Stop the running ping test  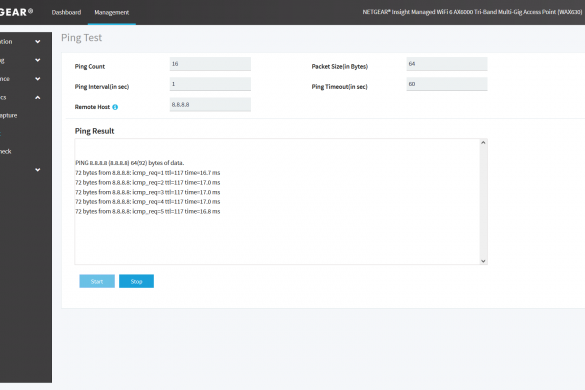click(x=137, y=281)
